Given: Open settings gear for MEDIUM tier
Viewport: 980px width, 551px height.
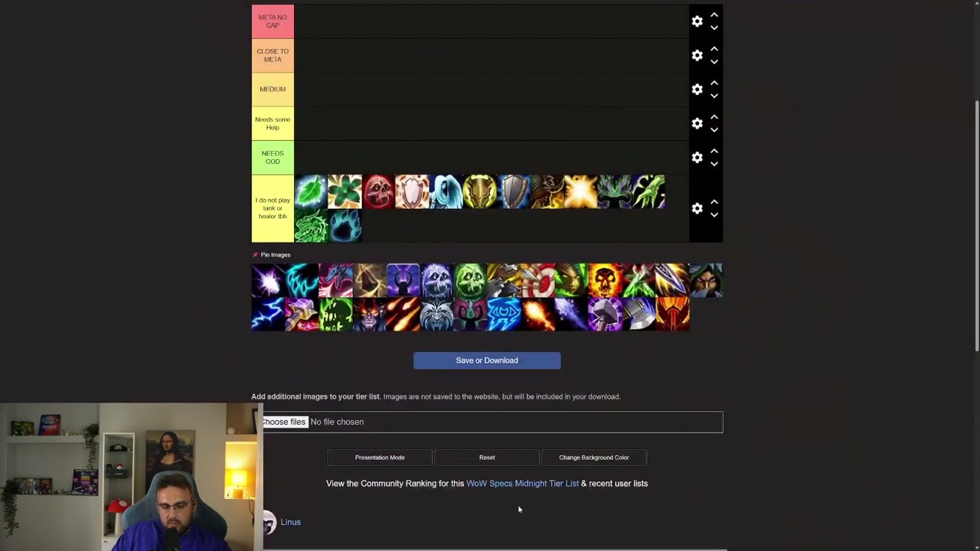Looking at the screenshot, I should pyautogui.click(x=697, y=90).
